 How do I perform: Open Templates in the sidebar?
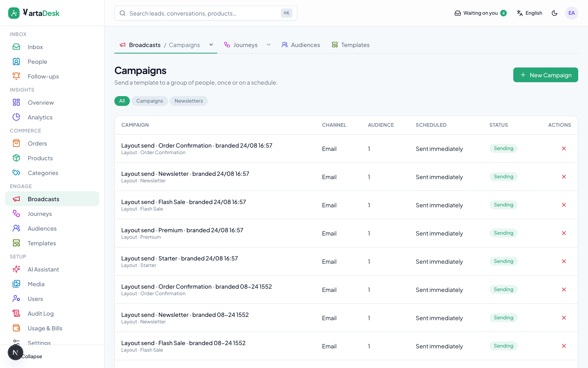52,243
